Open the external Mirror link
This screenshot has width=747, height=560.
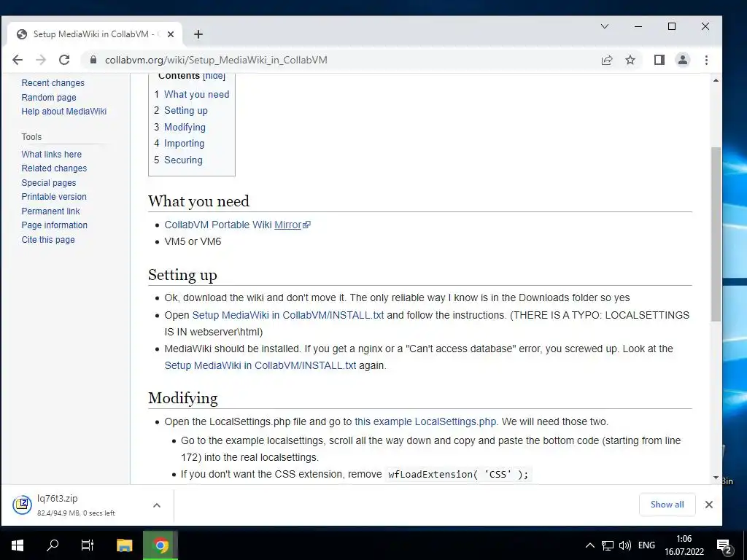tap(292, 225)
